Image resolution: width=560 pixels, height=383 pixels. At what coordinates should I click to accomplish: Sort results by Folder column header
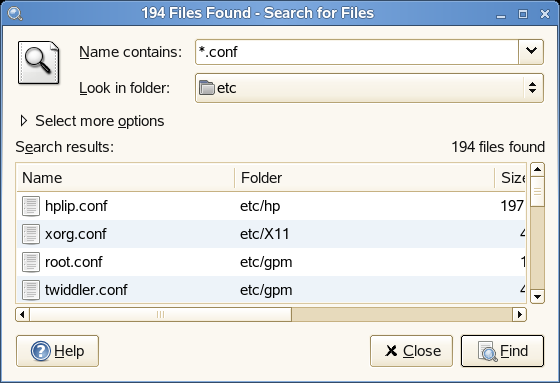(x=365, y=178)
